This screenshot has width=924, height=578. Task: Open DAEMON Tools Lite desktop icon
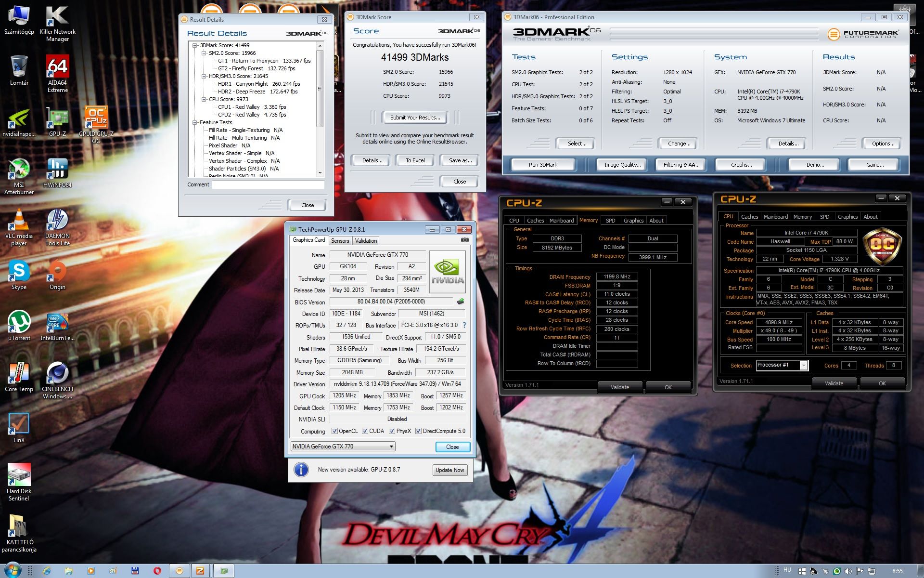click(57, 227)
